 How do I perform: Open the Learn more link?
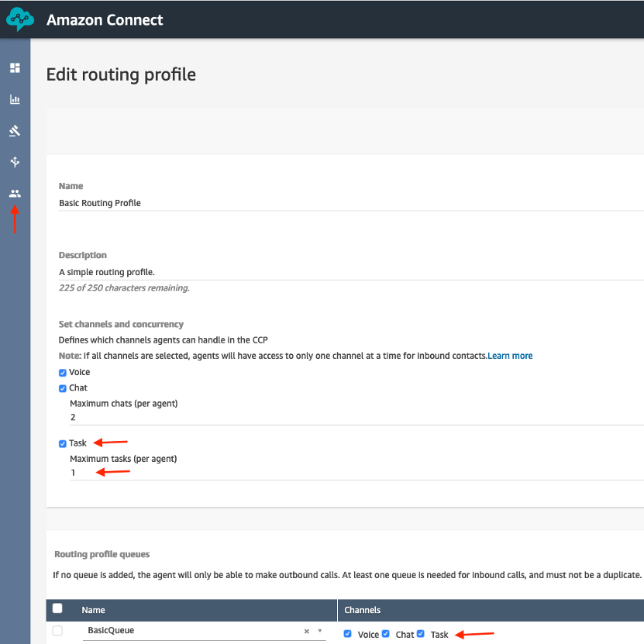coord(510,356)
